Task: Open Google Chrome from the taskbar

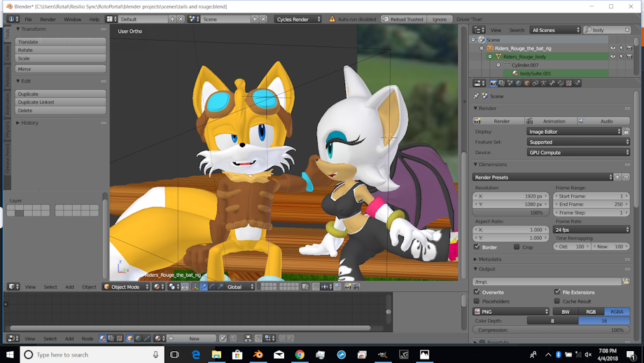Action: point(300,355)
